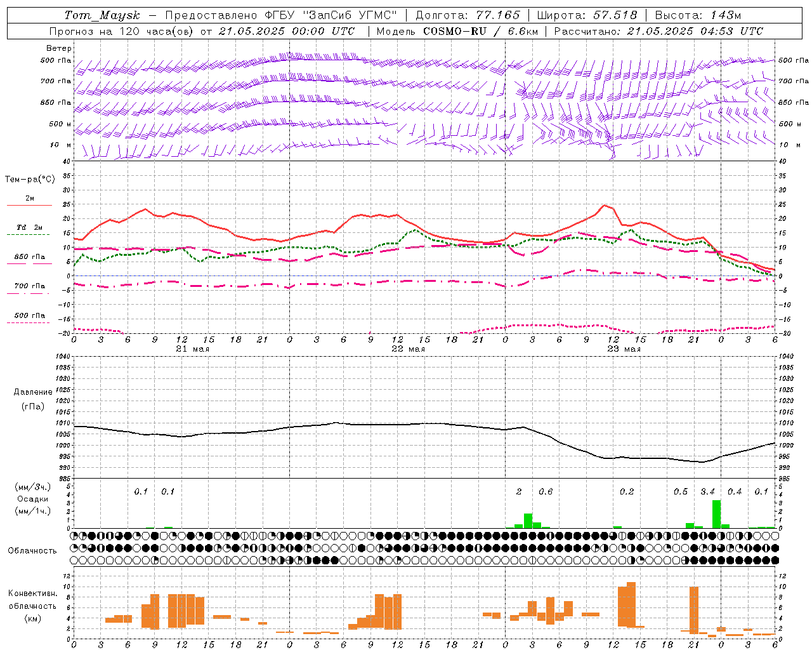Click the Широта: 57.518 value

point(587,15)
